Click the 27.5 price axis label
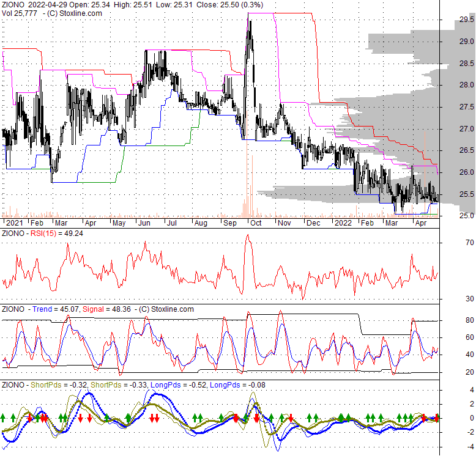The height and width of the screenshot is (456, 476). (466, 107)
